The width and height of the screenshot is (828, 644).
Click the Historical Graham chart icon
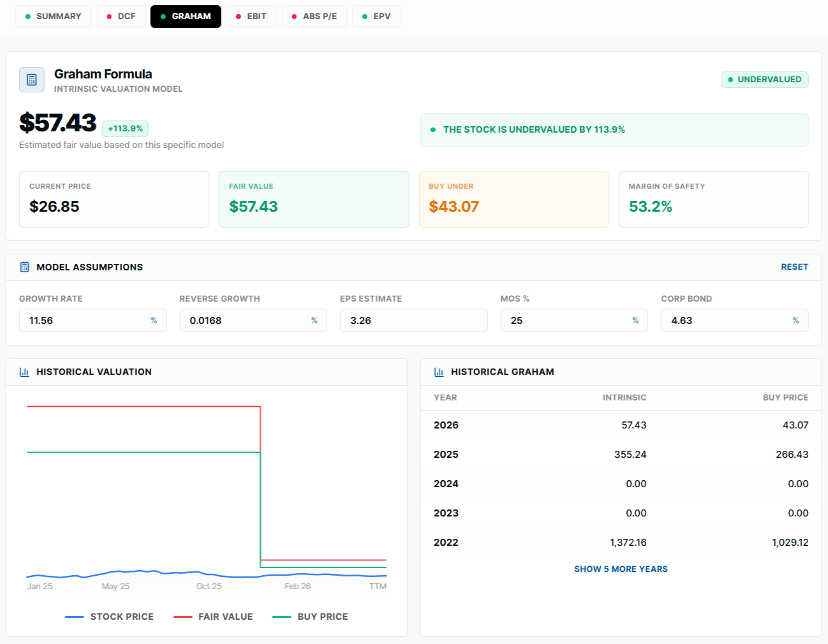tap(439, 372)
